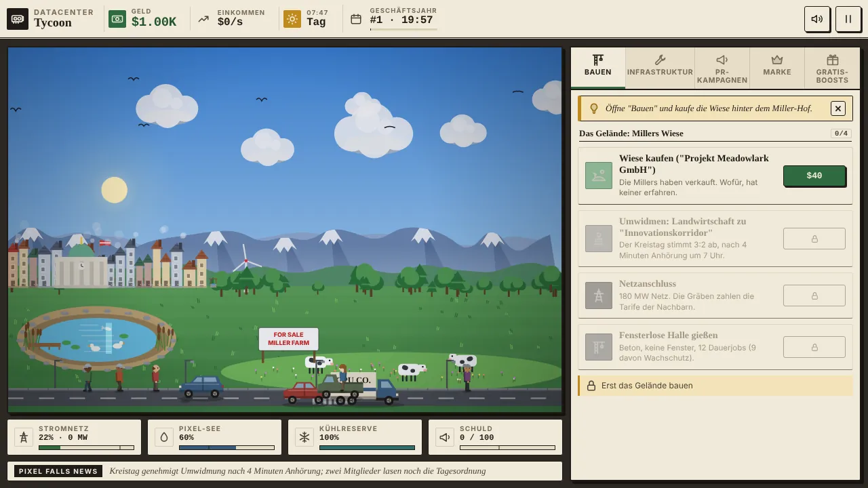The image size is (868, 488).
Task: Buy the meadow for $40
Action: tap(814, 176)
